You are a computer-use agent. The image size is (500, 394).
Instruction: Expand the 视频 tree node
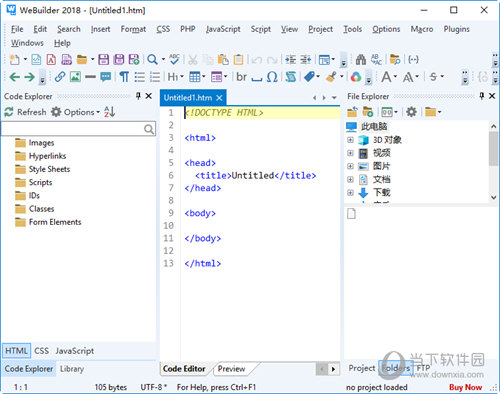point(350,153)
